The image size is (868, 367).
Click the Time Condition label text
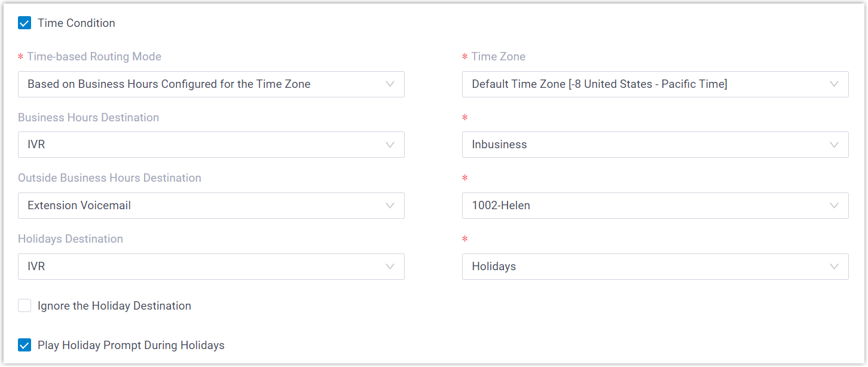[x=77, y=23]
